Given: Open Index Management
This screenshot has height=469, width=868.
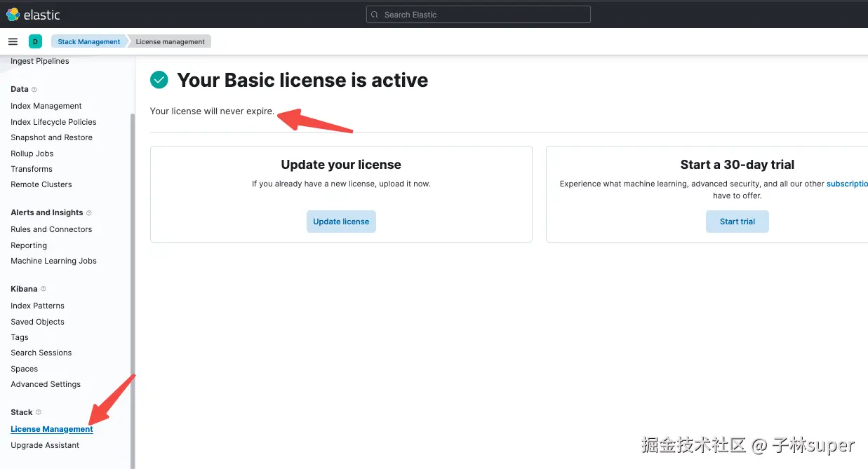Looking at the screenshot, I should 46,106.
